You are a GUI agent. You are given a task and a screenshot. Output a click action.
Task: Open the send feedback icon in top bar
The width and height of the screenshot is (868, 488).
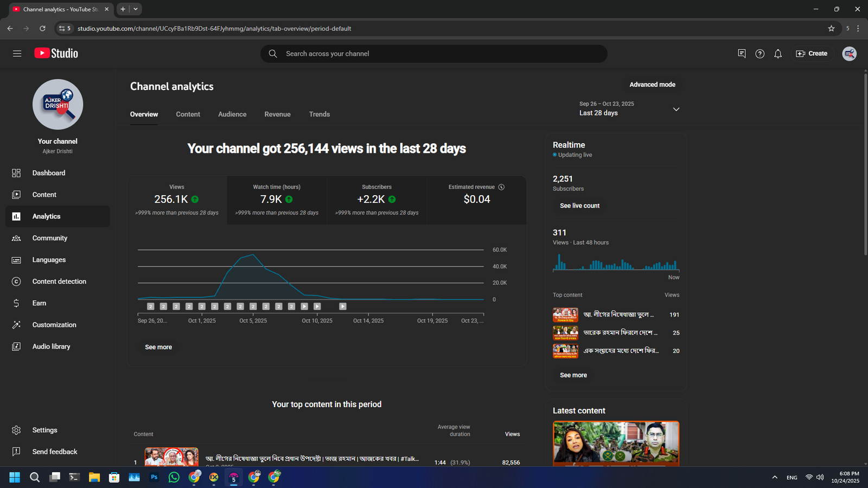[x=742, y=54]
